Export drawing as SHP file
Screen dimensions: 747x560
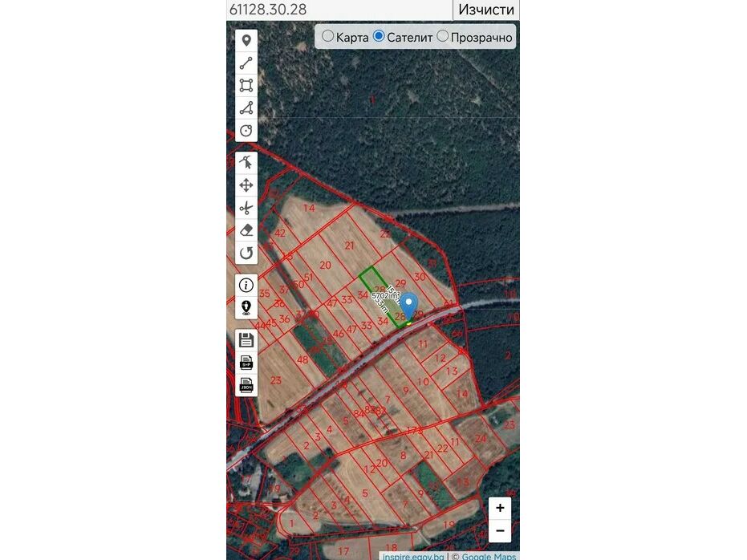tap(246, 363)
